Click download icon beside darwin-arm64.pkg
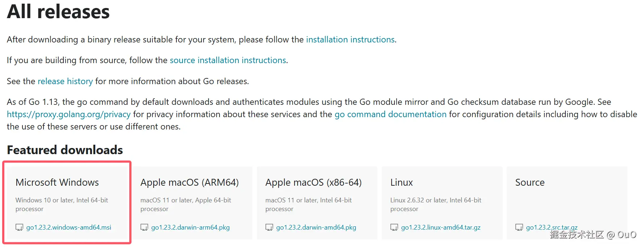 coord(144,227)
